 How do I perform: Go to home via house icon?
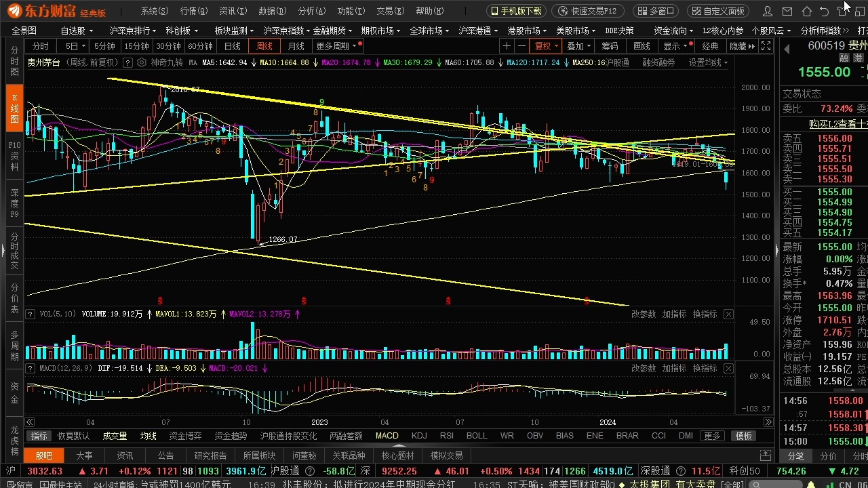click(806, 11)
